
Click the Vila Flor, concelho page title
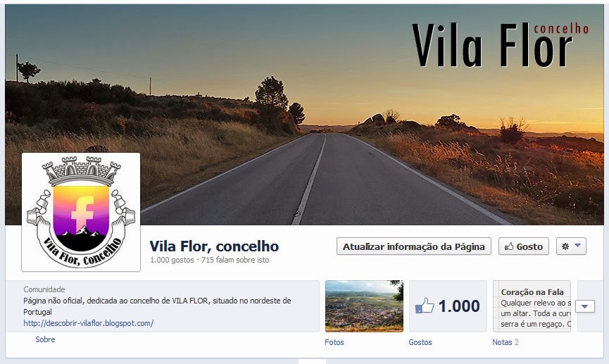pyautogui.click(x=214, y=246)
